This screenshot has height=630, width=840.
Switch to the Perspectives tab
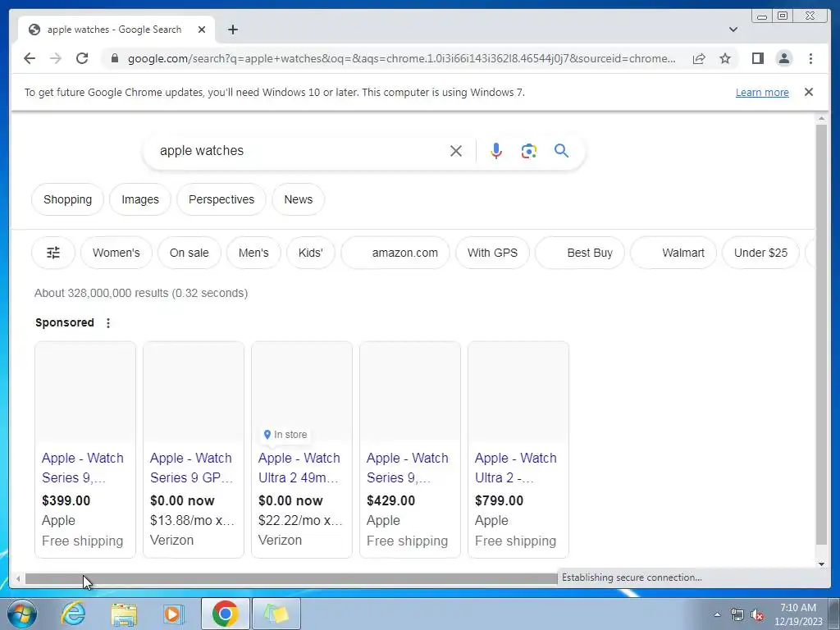(x=221, y=199)
